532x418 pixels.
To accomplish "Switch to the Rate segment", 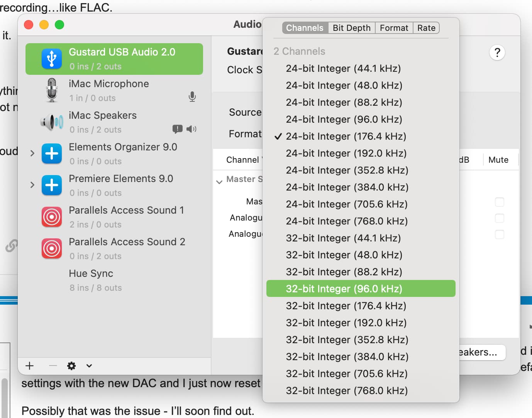I will point(426,28).
